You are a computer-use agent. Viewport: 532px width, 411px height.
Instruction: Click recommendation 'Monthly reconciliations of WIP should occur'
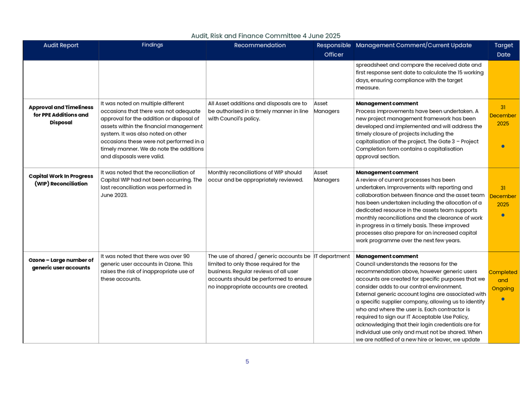point(256,176)
